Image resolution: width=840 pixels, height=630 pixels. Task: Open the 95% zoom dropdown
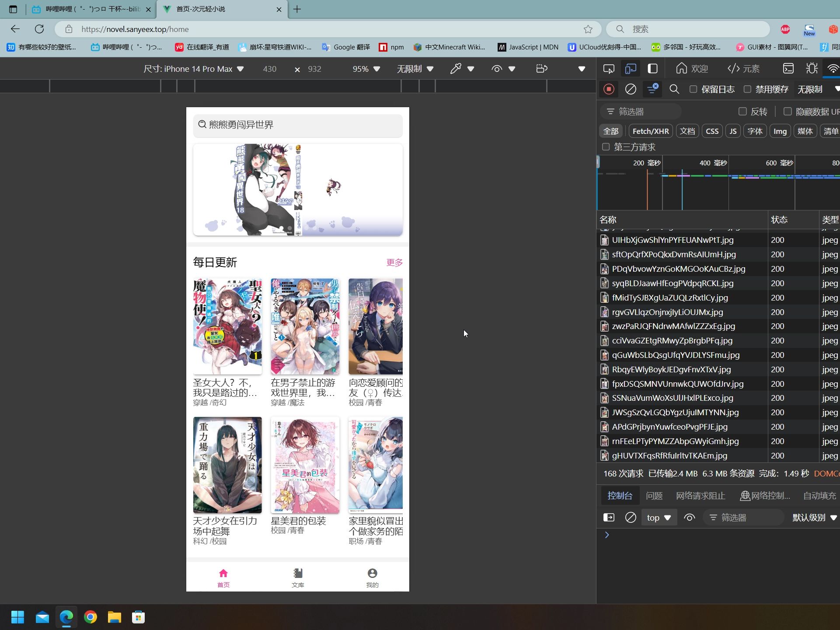366,69
